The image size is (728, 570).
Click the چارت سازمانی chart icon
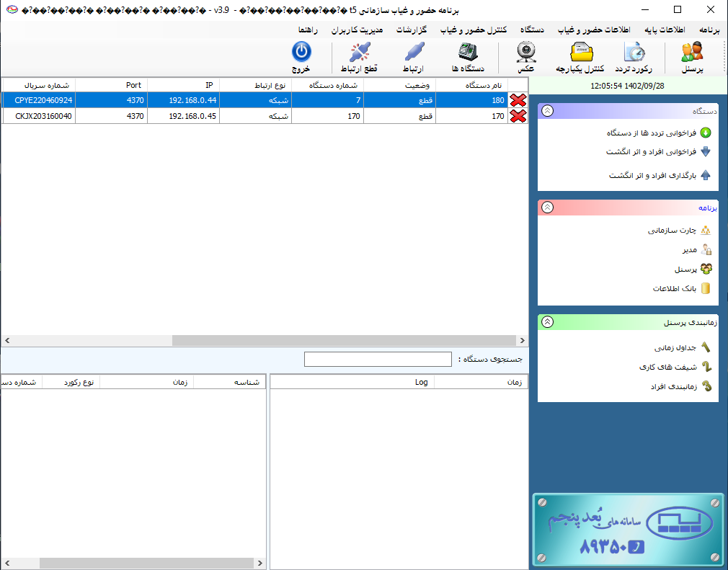click(706, 230)
